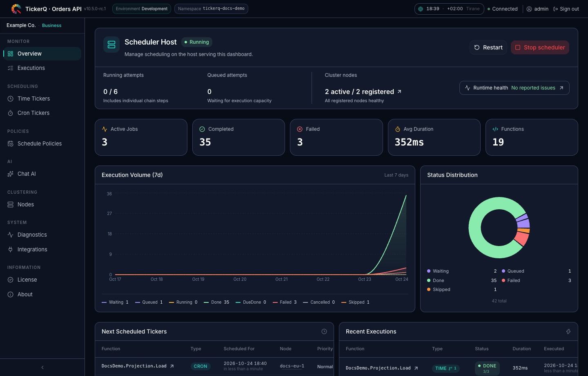Click the Scheduler Host server icon
Image resolution: width=588 pixels, height=376 pixels.
click(x=111, y=45)
